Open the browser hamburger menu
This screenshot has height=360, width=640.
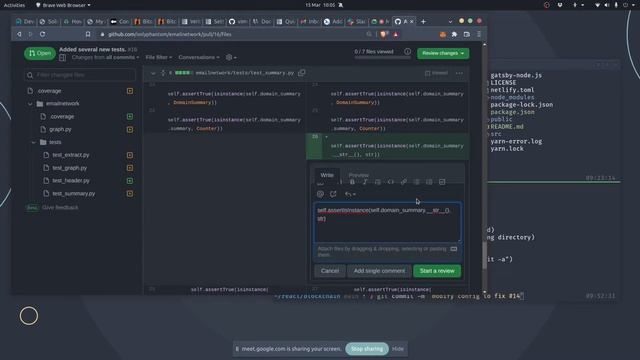tap(479, 34)
